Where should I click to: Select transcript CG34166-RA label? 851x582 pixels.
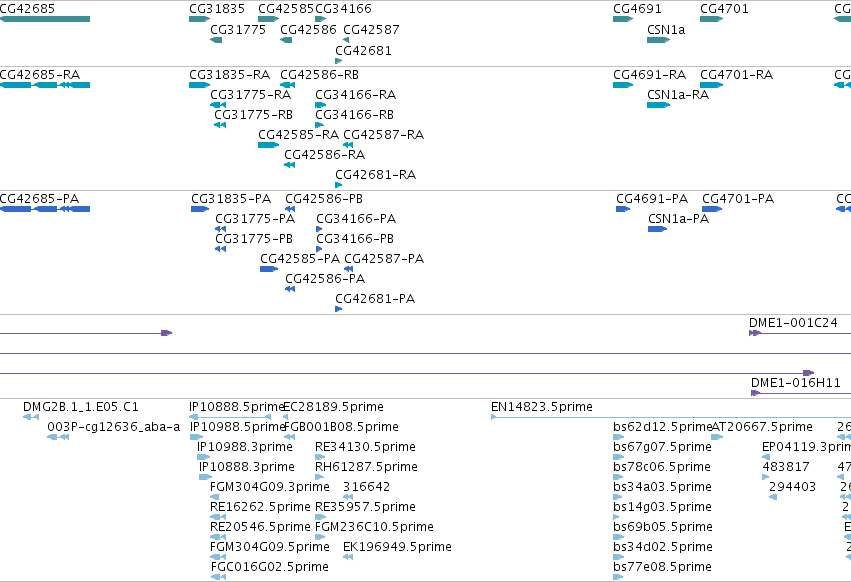(355, 94)
